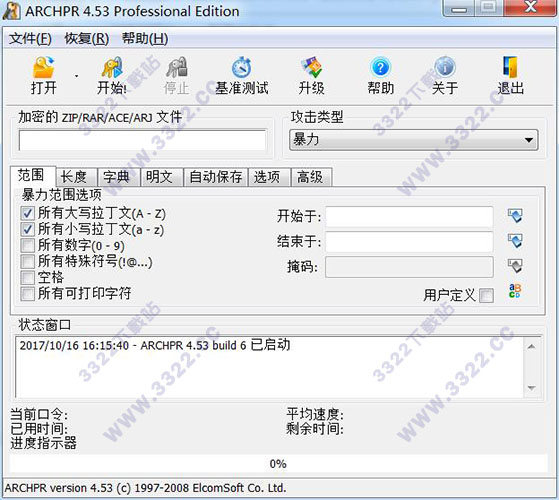This screenshot has height=500, width=559.
Task: Click the icon beside the 开始于 field
Action: coord(515,216)
